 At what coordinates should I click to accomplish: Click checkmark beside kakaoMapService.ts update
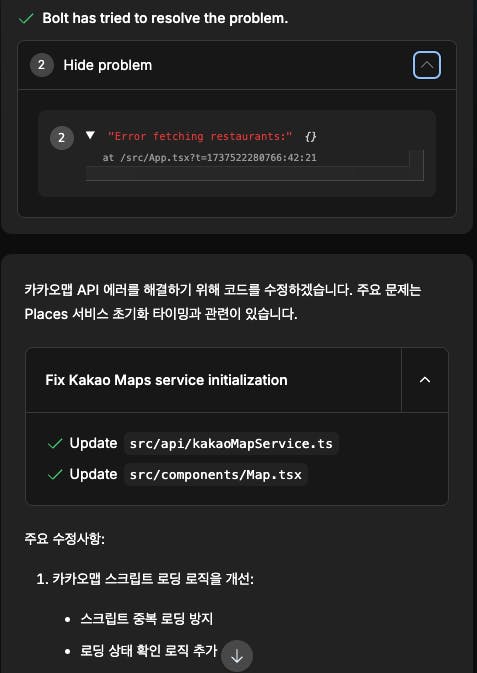pyautogui.click(x=55, y=443)
